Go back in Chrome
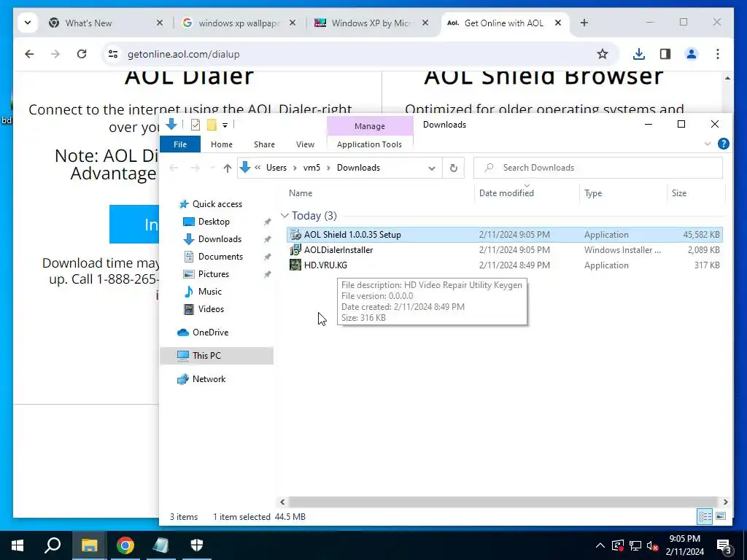Screen dimensions: 747x560 29,54
